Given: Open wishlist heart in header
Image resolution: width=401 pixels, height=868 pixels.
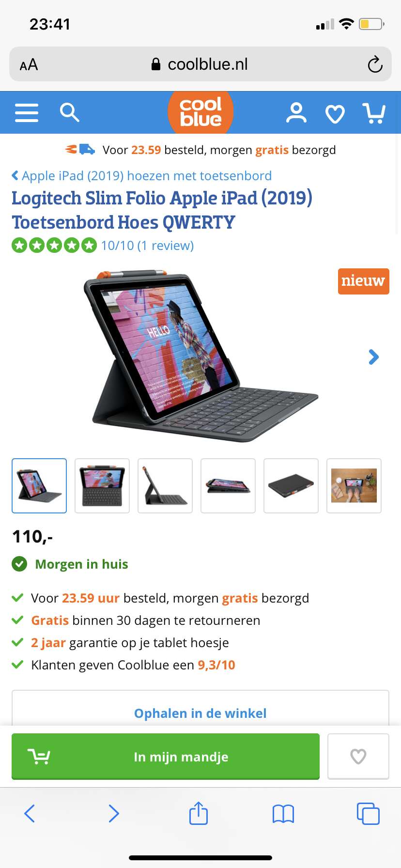Looking at the screenshot, I should (335, 114).
